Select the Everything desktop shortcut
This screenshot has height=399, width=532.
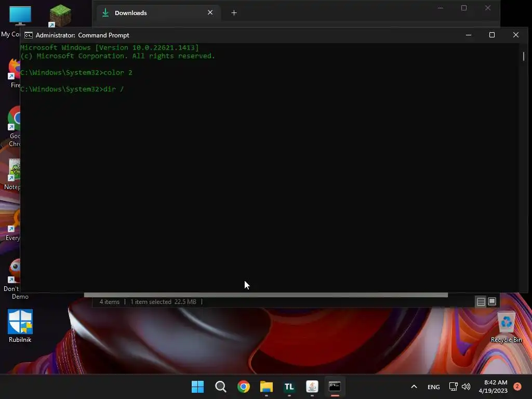point(13,225)
